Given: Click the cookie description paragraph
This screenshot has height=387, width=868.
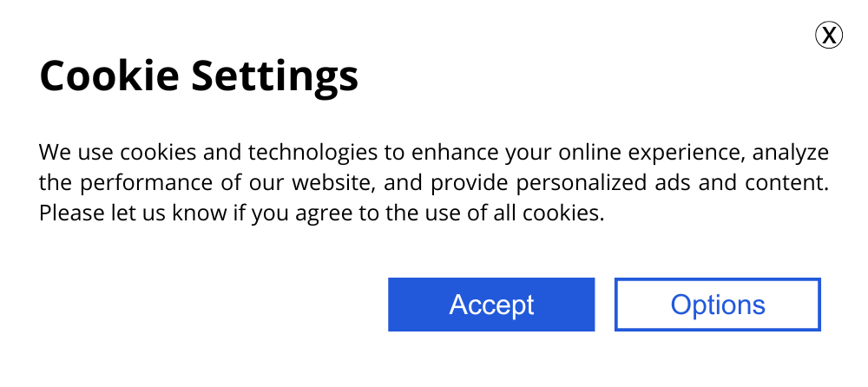Looking at the screenshot, I should coord(434,183).
